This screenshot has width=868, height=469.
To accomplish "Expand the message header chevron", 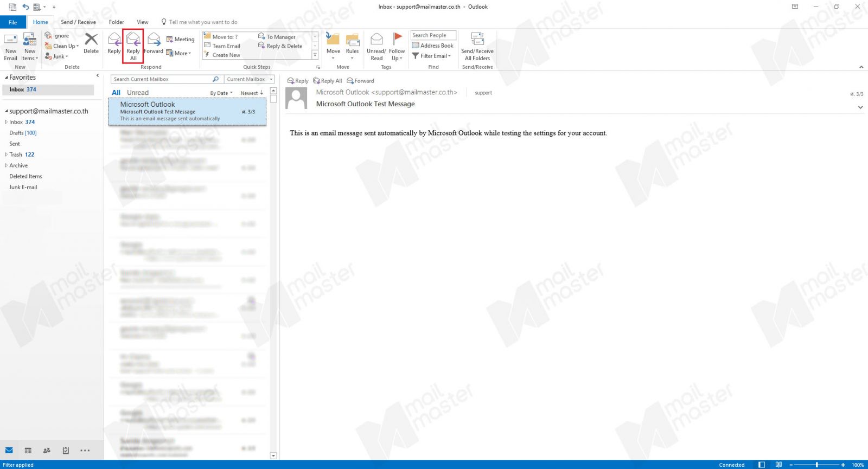I will click(x=860, y=107).
